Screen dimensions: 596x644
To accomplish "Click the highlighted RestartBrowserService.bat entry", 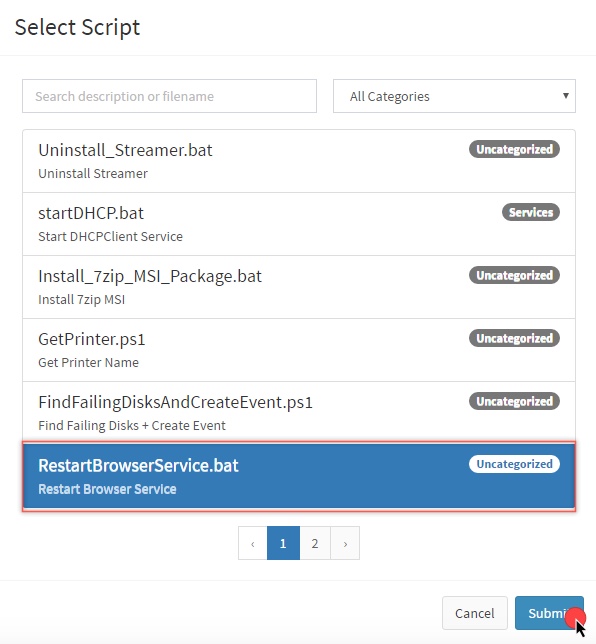I will point(299,476).
